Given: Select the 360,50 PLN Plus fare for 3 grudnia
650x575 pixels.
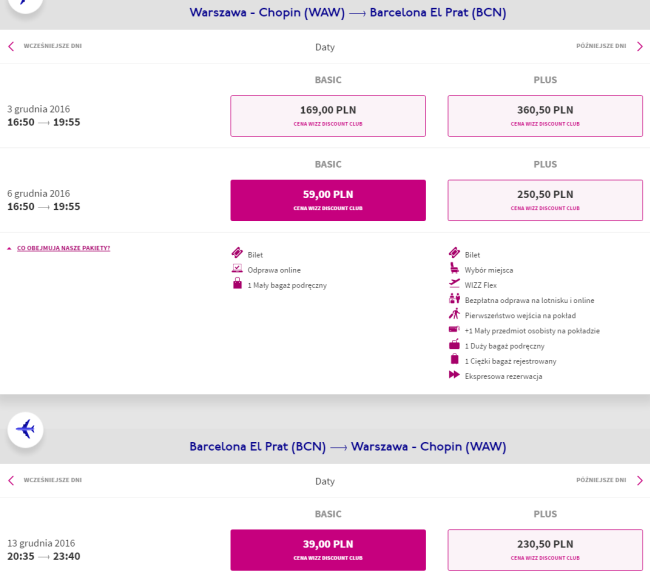Looking at the screenshot, I should pos(545,116).
